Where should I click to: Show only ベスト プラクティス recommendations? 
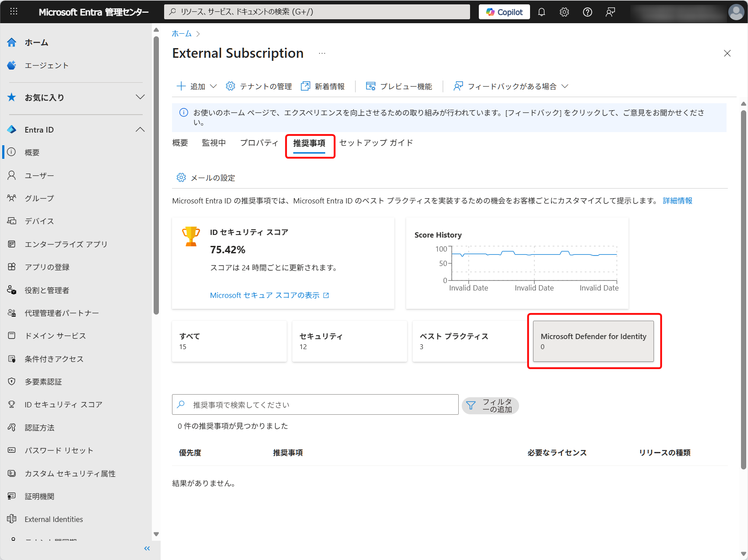(469, 341)
